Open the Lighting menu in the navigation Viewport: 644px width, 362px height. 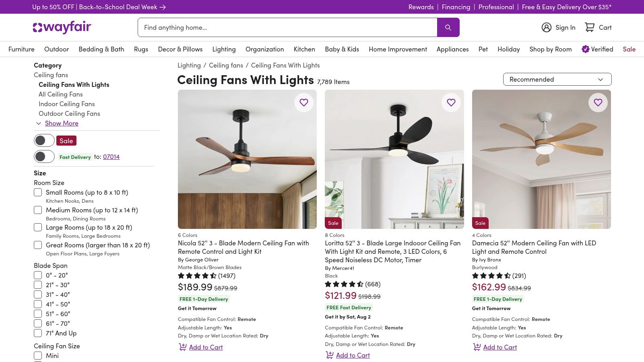pos(224,49)
